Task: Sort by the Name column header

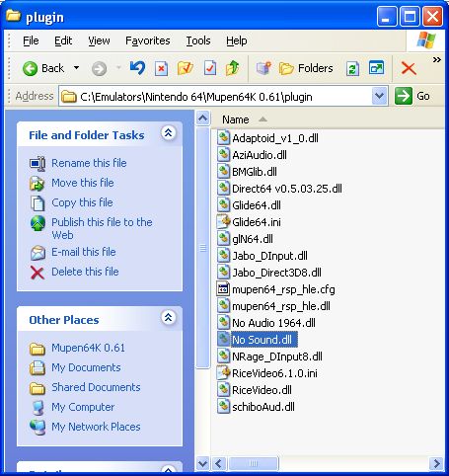Action: [236, 119]
